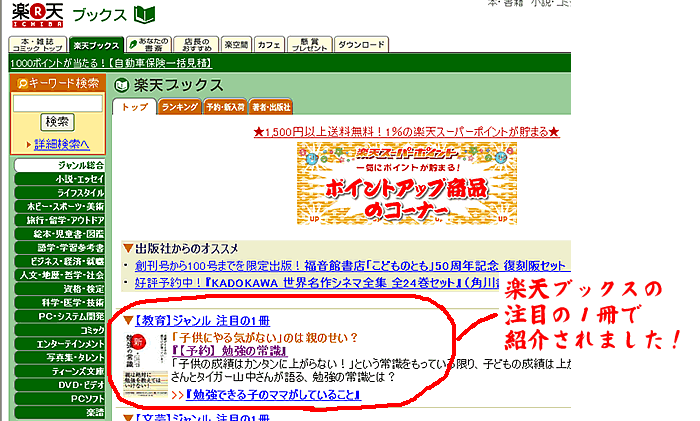Image resolution: width=700 pixels, height=421 pixels.
Task: Select the ホビー・スポーツ・美術 genre
Action: 60,206
